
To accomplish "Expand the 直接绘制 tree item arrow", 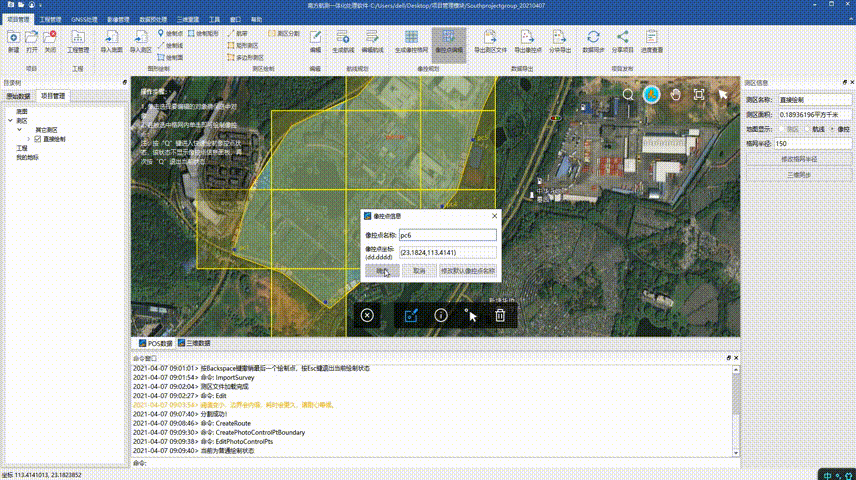I will tap(28, 139).
